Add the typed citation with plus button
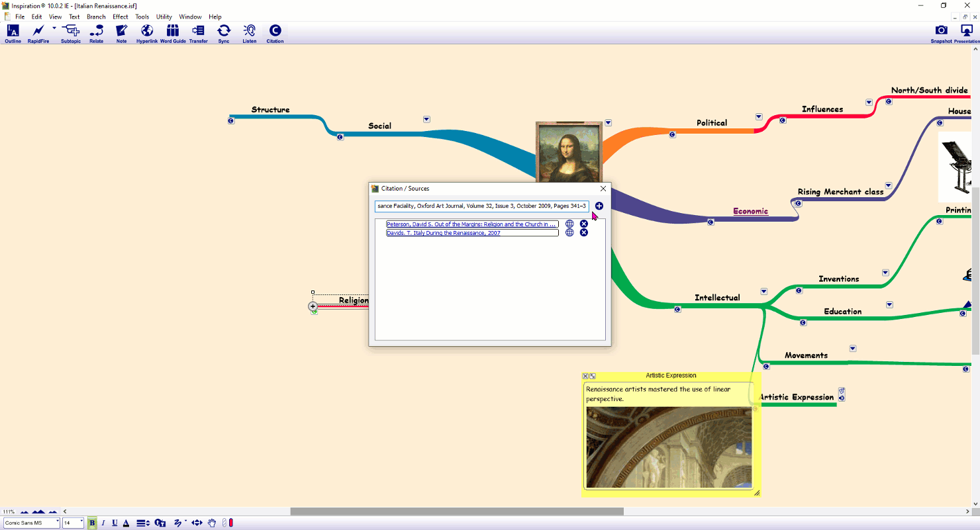The image size is (980, 530). 599,206
